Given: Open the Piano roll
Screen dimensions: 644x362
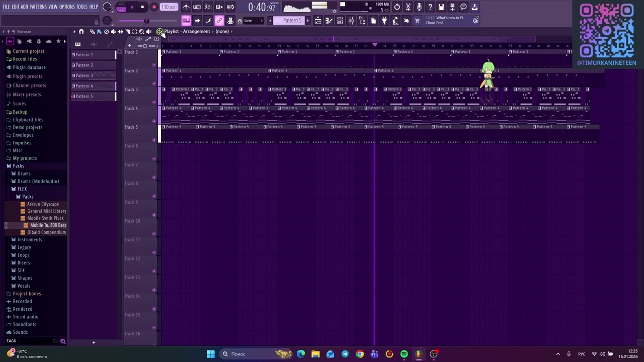Looking at the screenshot, I should coord(329,21).
